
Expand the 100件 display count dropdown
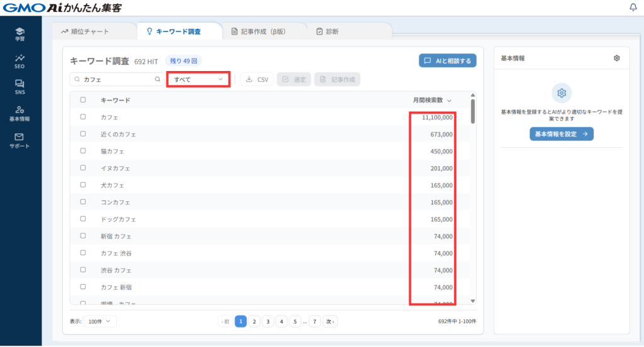(100, 321)
